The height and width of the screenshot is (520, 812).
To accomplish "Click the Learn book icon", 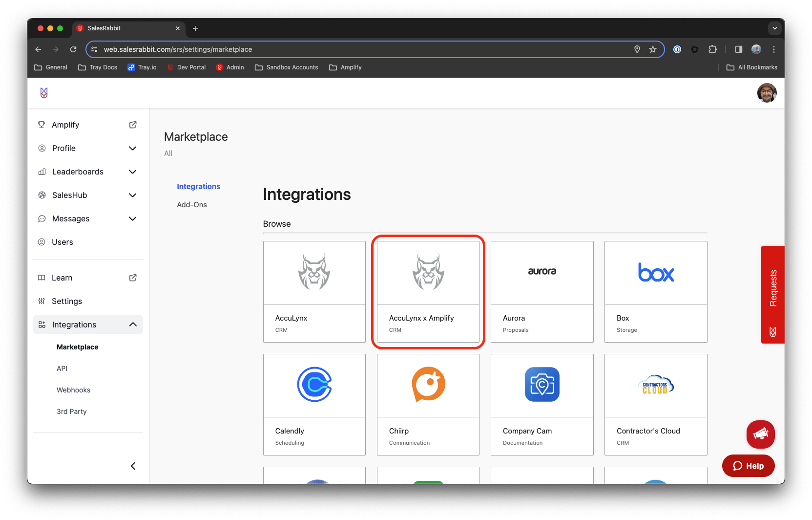I will 42,278.
